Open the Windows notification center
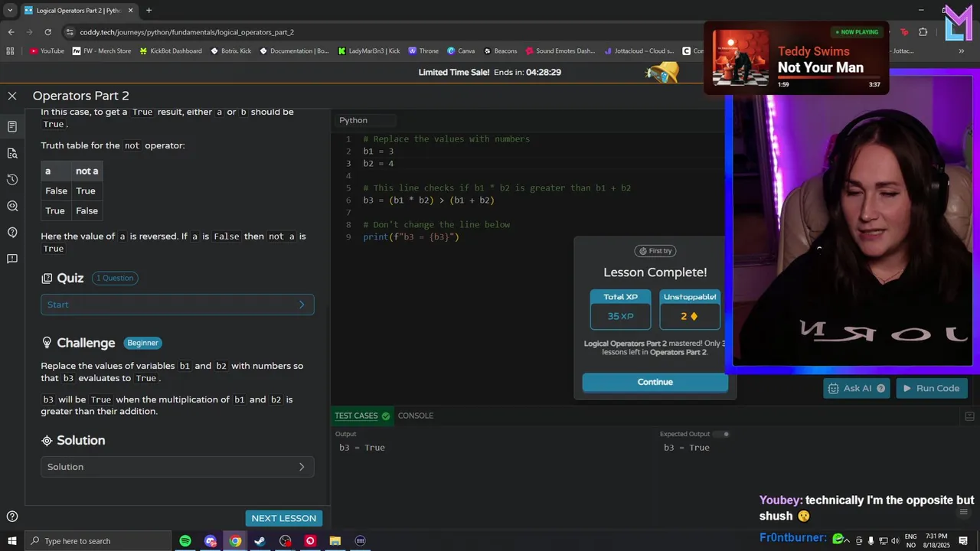This screenshot has width=980, height=551. point(963,541)
